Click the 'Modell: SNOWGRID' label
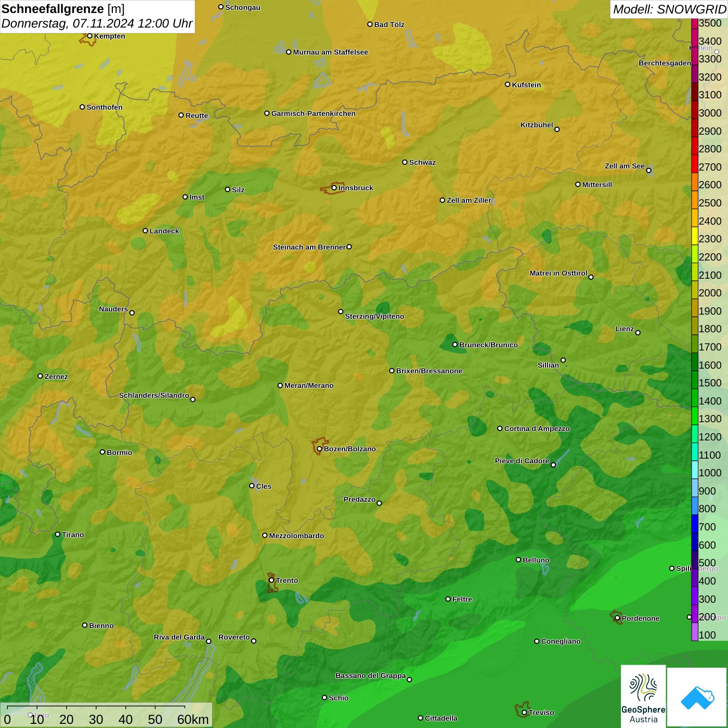This screenshot has width=728, height=728. click(x=669, y=9)
